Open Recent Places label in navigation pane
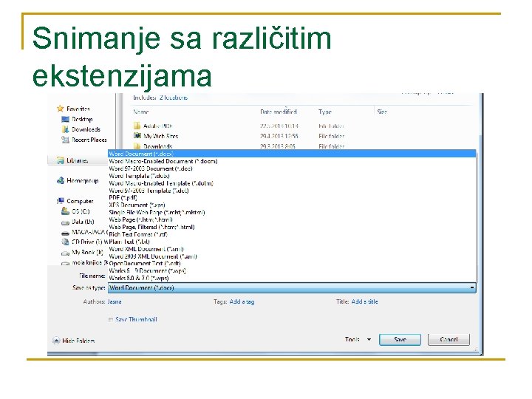This screenshot has height=399, width=532. point(89,140)
